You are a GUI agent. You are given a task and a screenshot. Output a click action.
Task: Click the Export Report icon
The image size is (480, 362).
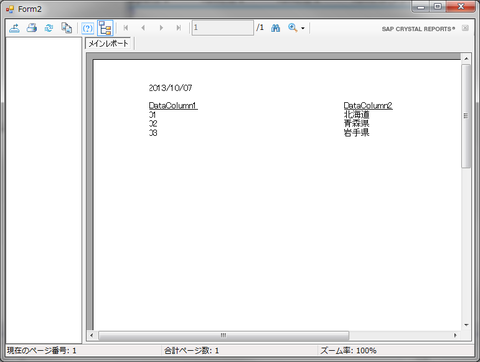(x=14, y=28)
